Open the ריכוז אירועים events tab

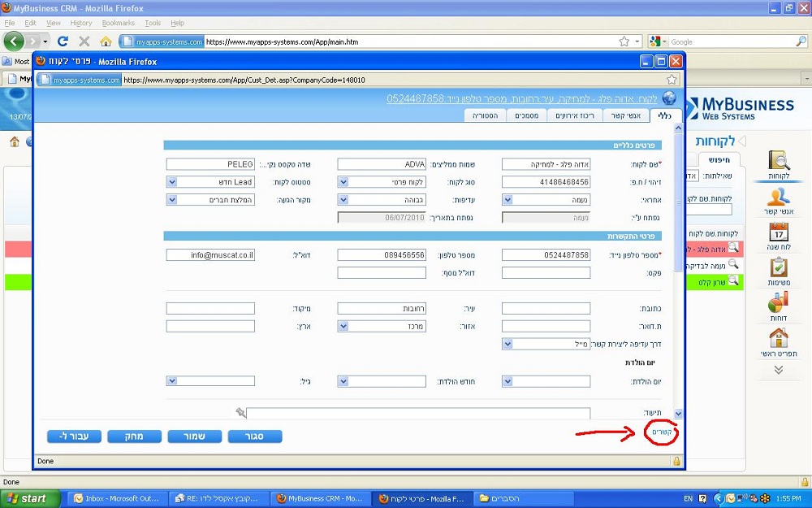[575, 115]
